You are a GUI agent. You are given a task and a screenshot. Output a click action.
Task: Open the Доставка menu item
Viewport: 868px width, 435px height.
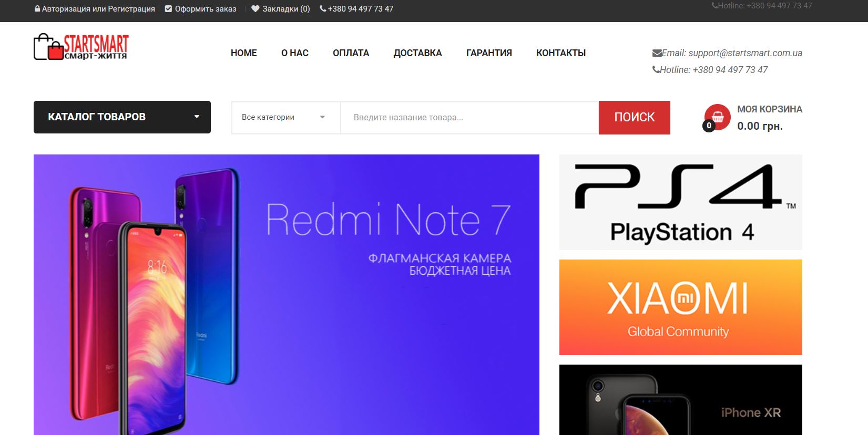point(418,53)
